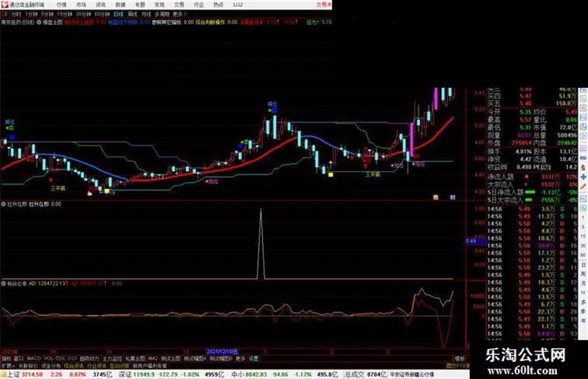
Task: Select the 趋势动力 indicator tab
Action: point(89,358)
